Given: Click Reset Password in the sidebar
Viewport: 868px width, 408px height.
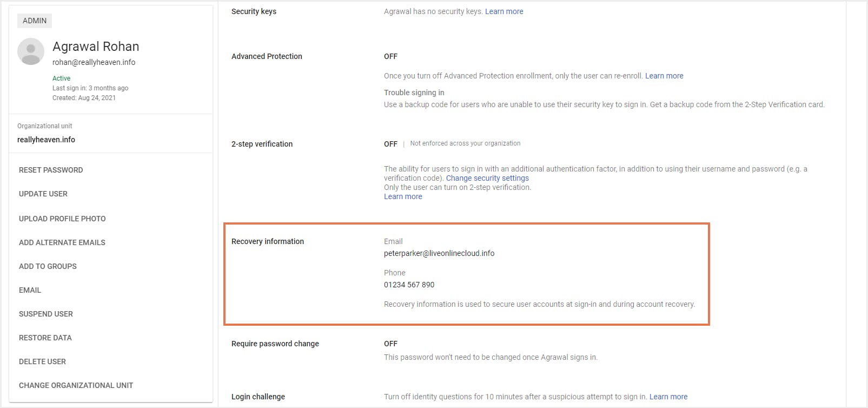Looking at the screenshot, I should (x=51, y=170).
